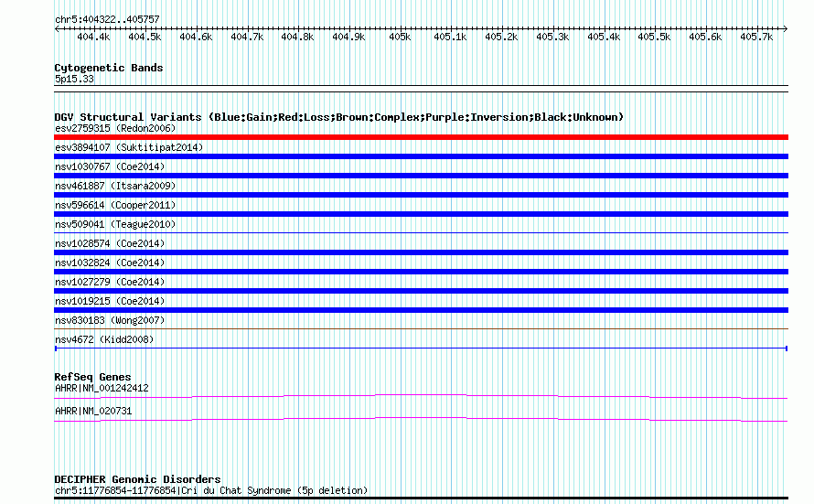This screenshot has height=504, width=814.
Task: Open gene AHRR|NM_020731 label
Action: tap(93, 411)
